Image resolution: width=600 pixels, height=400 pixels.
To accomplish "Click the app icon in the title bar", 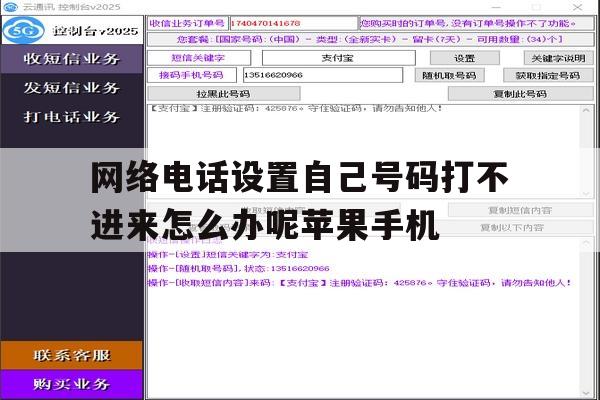I will pos(10,7).
